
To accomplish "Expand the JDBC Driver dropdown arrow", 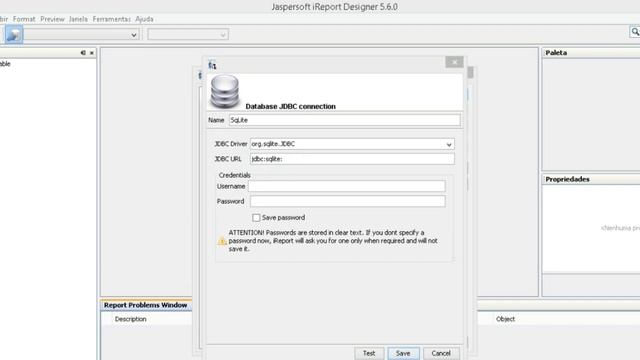I will [449, 144].
